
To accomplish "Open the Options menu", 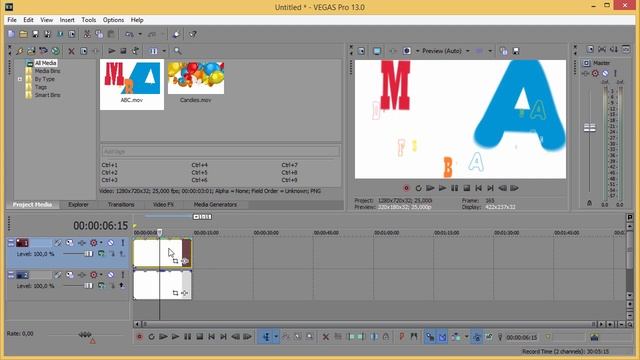I will tap(113, 20).
